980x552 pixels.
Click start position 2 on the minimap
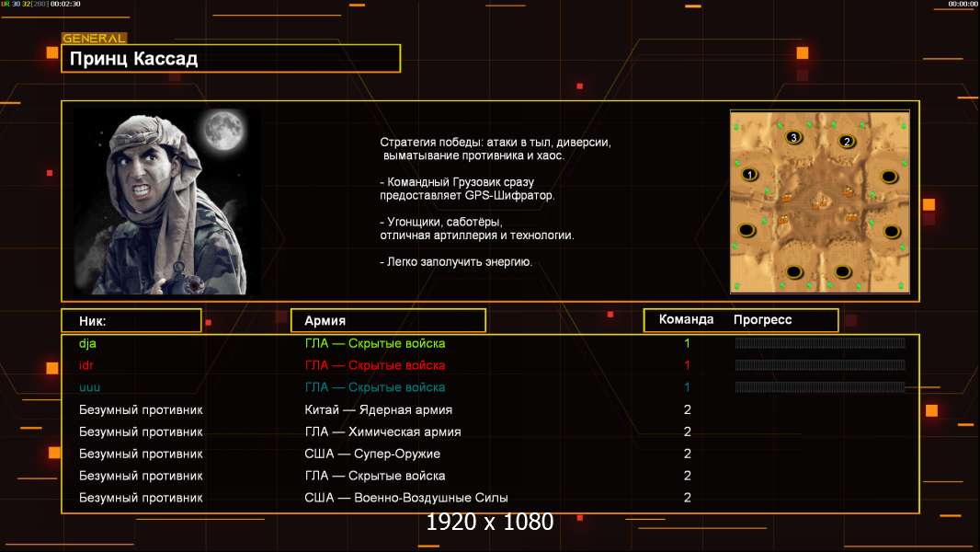847,142
